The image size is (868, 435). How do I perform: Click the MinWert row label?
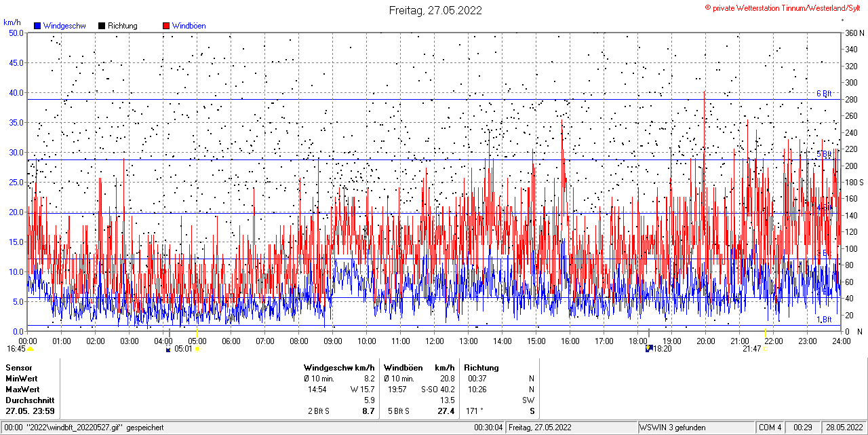point(22,378)
